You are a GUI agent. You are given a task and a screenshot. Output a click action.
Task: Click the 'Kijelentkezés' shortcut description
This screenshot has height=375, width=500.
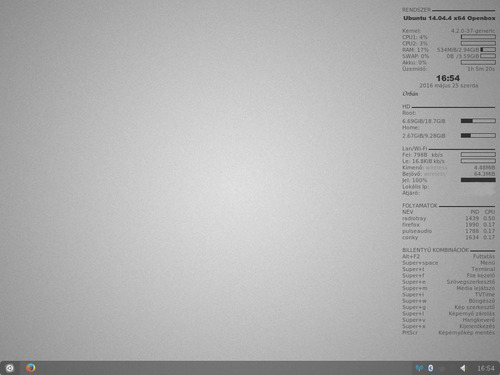point(477,326)
